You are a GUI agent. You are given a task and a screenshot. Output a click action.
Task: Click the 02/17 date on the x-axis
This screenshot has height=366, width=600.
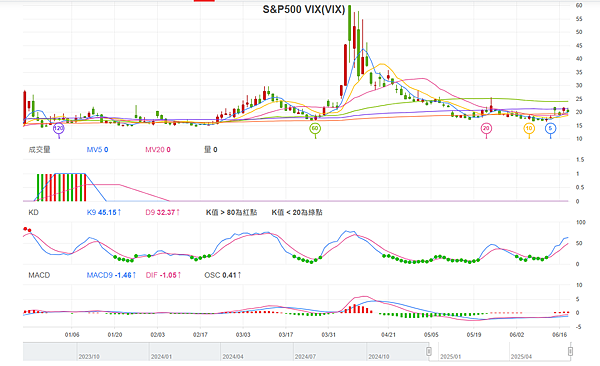tap(200, 335)
